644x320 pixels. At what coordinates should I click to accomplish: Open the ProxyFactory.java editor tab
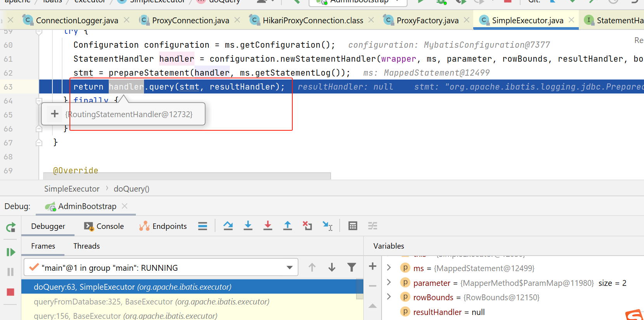click(x=427, y=20)
